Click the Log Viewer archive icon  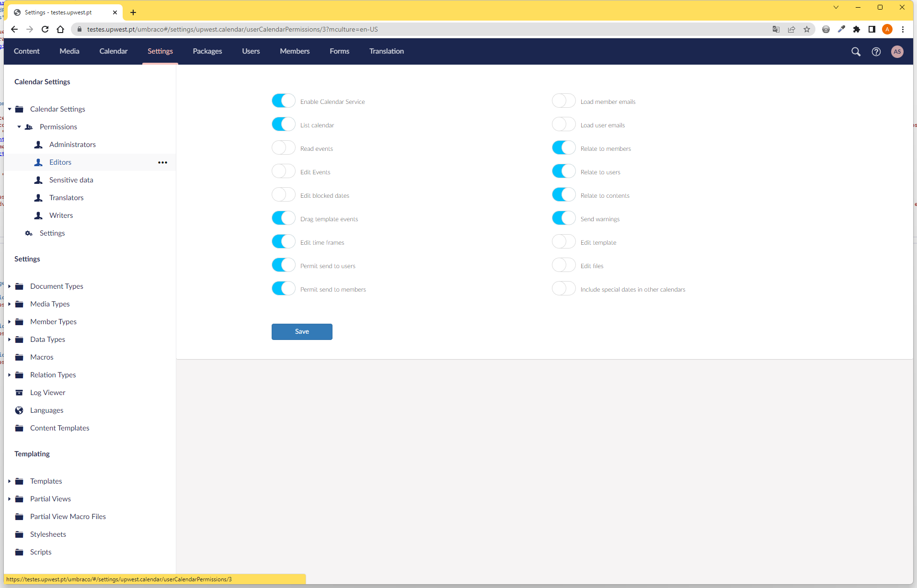pos(19,393)
